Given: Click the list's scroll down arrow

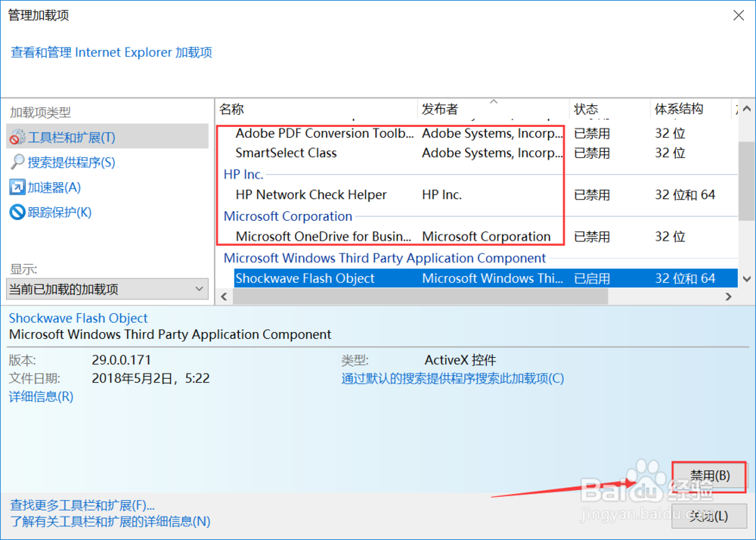Looking at the screenshot, I should tap(747, 278).
